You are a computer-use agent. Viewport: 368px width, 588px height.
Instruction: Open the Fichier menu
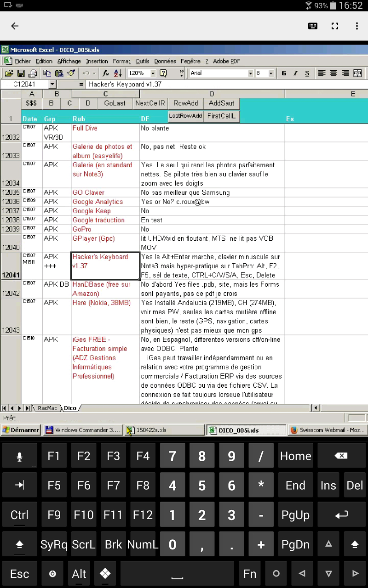(x=23, y=61)
